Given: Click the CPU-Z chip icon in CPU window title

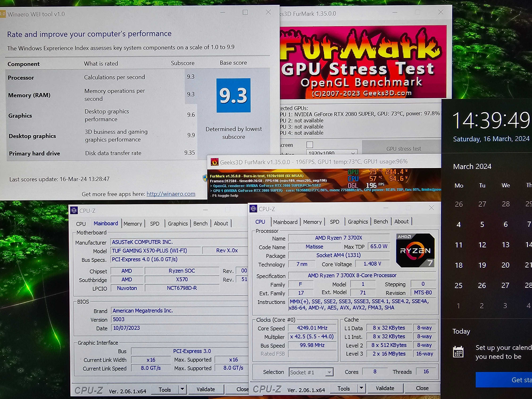Looking at the screenshot, I should (x=253, y=209).
